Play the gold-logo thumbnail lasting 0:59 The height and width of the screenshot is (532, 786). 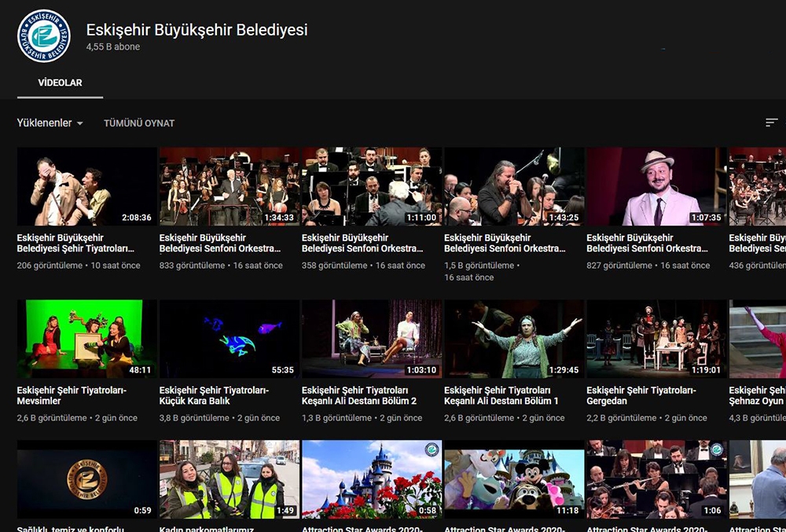pyautogui.click(x=86, y=479)
